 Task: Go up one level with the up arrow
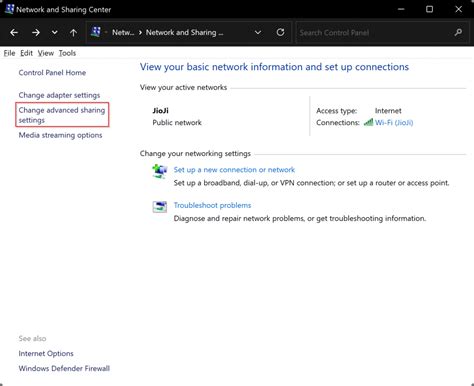tap(73, 33)
